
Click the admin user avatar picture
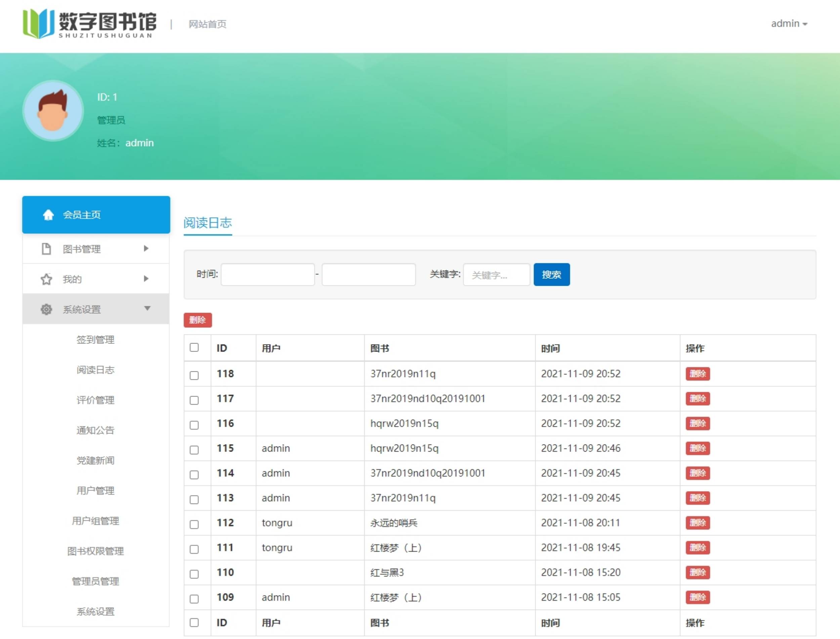point(53,111)
